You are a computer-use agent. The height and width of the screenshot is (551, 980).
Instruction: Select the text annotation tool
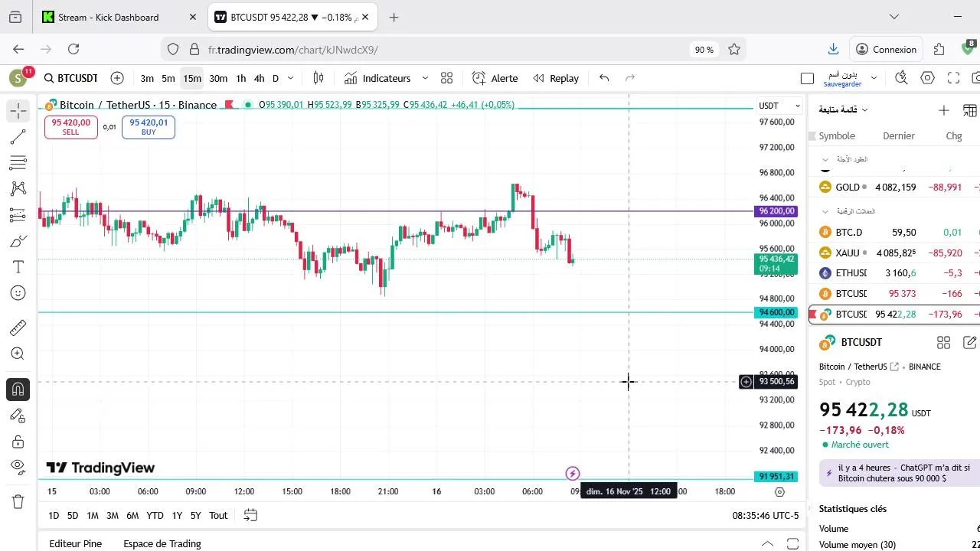tap(18, 267)
